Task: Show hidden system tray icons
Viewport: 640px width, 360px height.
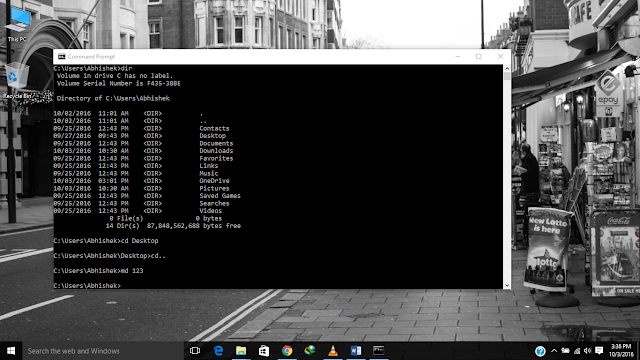Action: (554, 351)
